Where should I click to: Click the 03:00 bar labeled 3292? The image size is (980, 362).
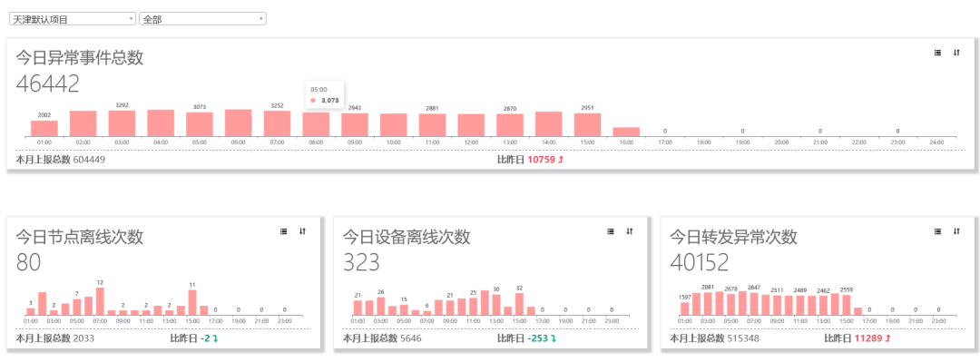pos(122,123)
